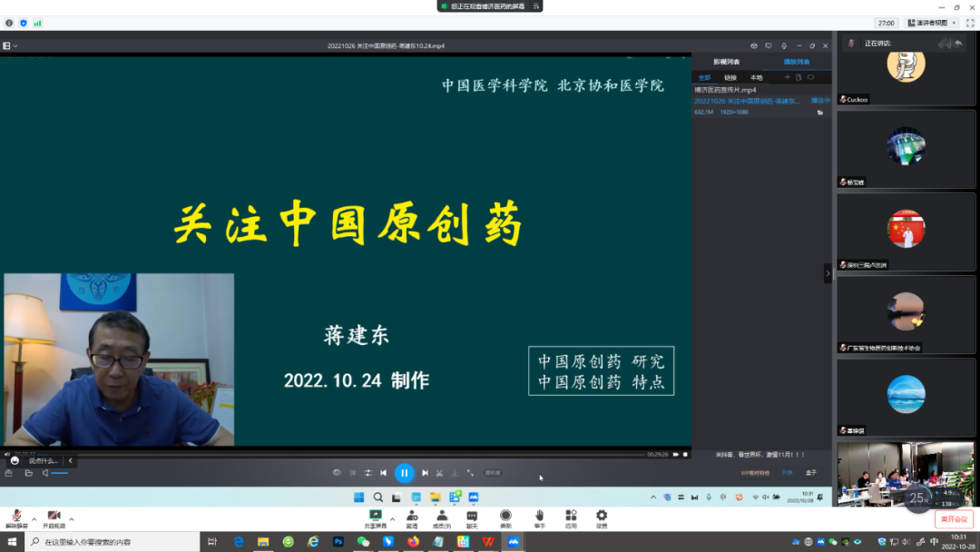The image size is (980, 552).
Task: Click the 邀请 invite icon
Action: [412, 516]
